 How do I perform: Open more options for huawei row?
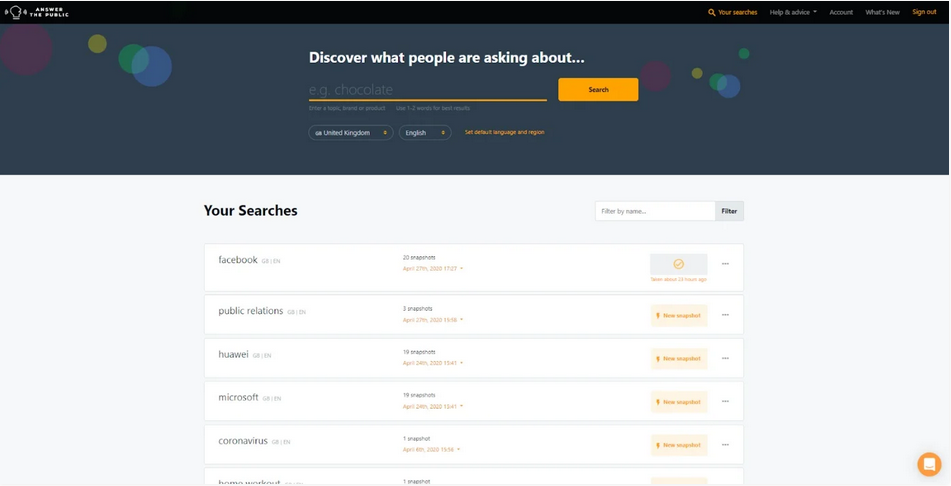pyautogui.click(x=725, y=359)
